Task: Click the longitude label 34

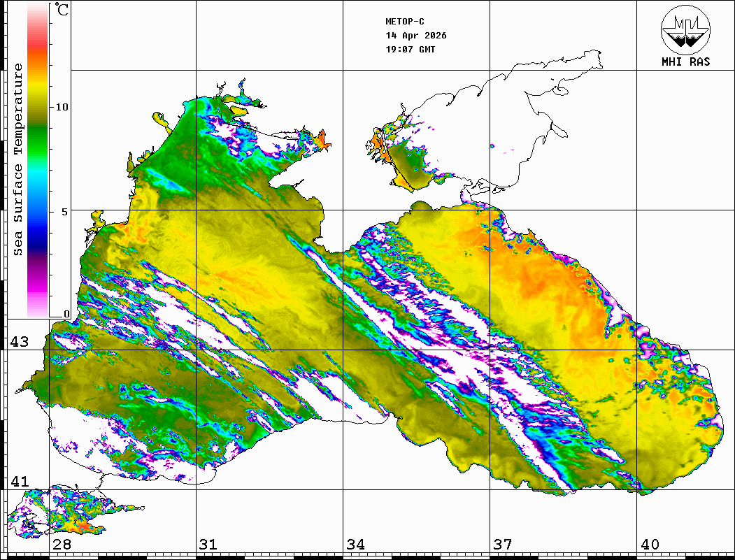Action: point(355,545)
